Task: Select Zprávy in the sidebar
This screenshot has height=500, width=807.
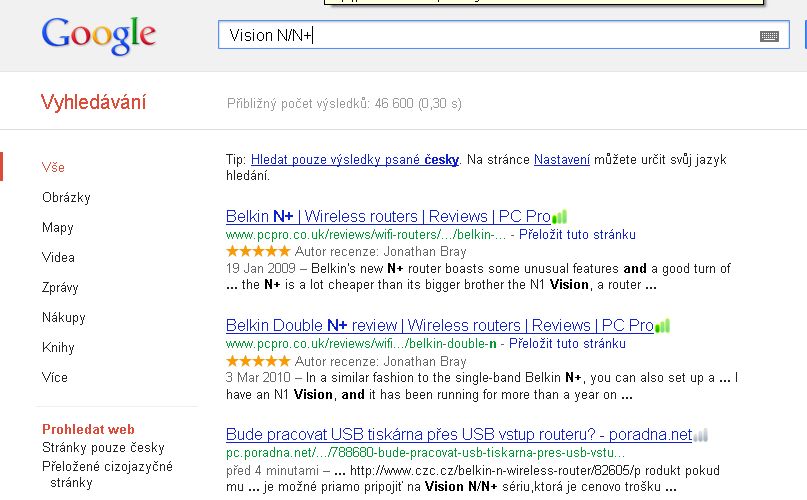Action: [61, 287]
